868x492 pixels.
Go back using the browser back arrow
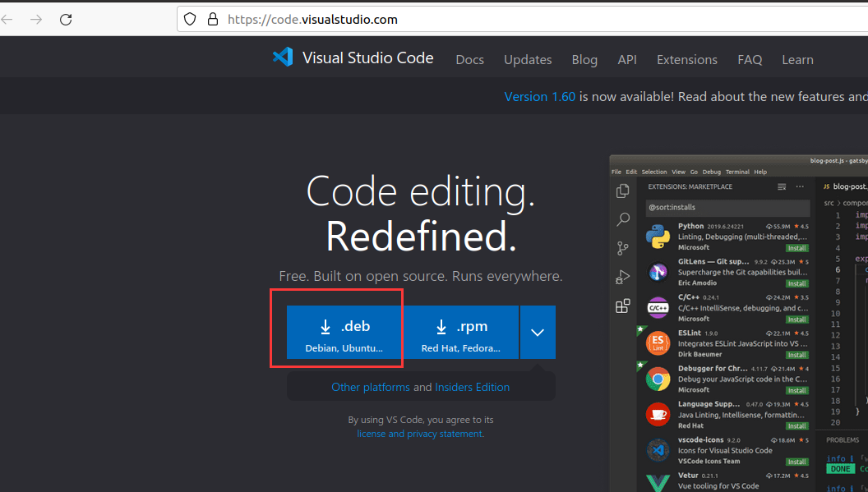click(x=7, y=20)
